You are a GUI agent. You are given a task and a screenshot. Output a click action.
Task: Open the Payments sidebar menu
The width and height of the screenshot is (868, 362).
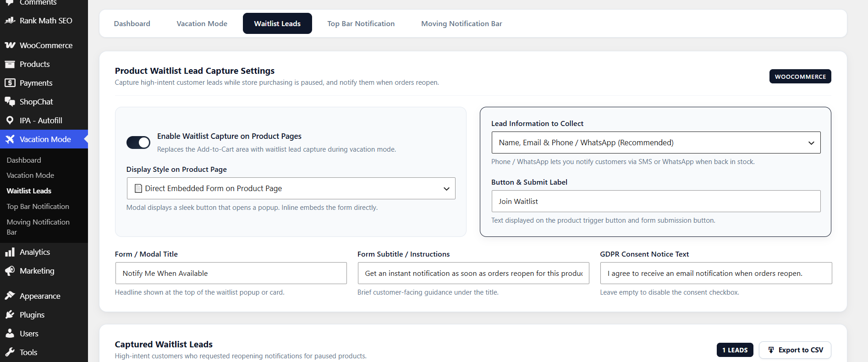click(44, 83)
